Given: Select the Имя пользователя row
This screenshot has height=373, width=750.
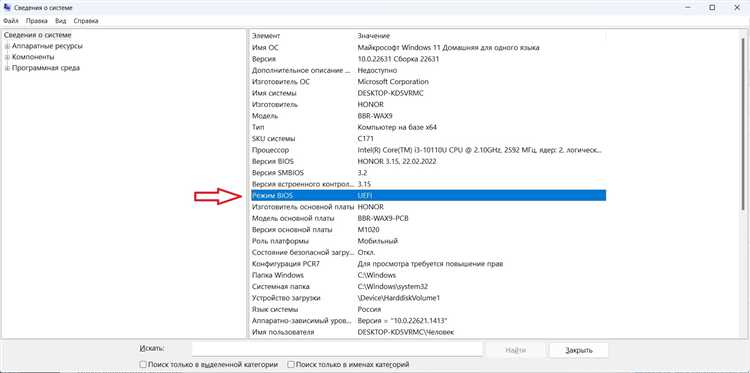Looking at the screenshot, I should pos(428,332).
